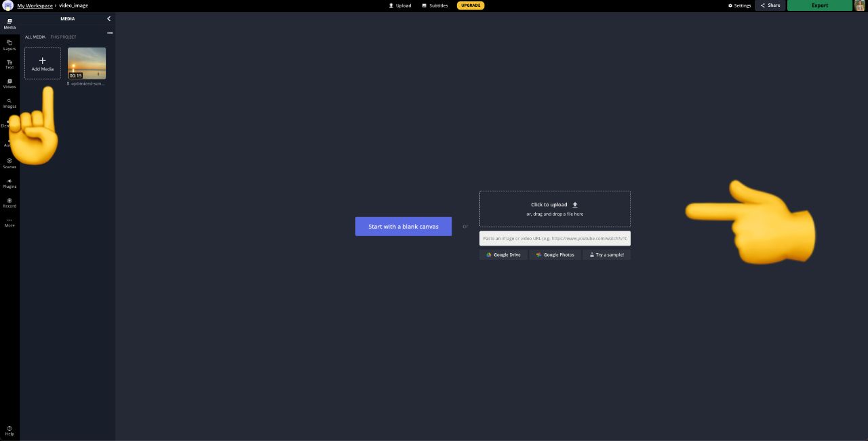Select the sunset video thumbnail
Image resolution: width=868 pixels, height=441 pixels.
[x=87, y=63]
